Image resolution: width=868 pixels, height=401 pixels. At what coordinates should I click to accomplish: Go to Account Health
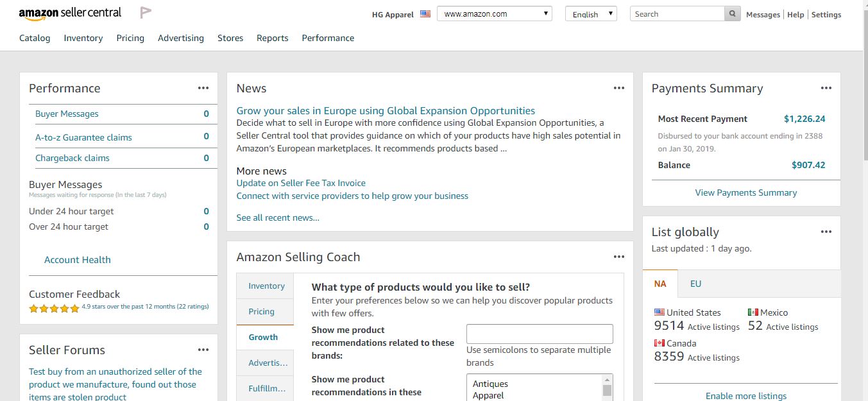coord(78,260)
